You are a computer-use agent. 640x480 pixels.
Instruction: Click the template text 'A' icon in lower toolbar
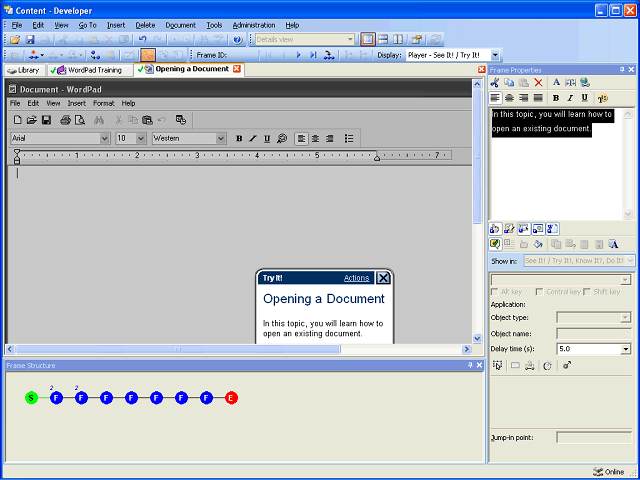(x=613, y=244)
